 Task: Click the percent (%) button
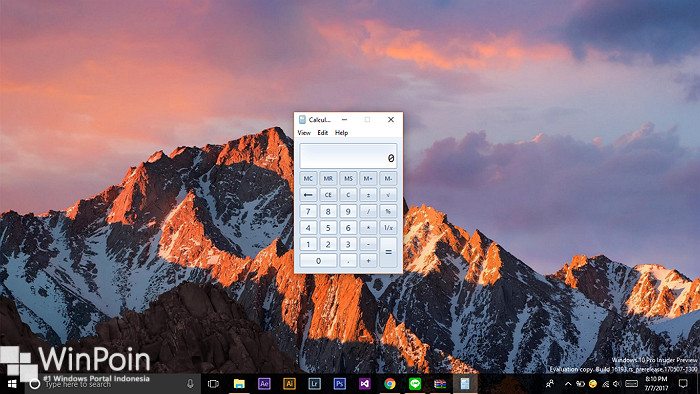(x=388, y=212)
